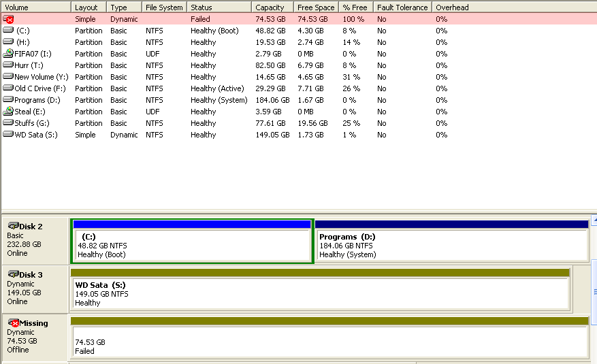Image resolution: width=597 pixels, height=364 pixels.
Task: Select the (C:) drive icon in volume list
Action: click(x=8, y=31)
